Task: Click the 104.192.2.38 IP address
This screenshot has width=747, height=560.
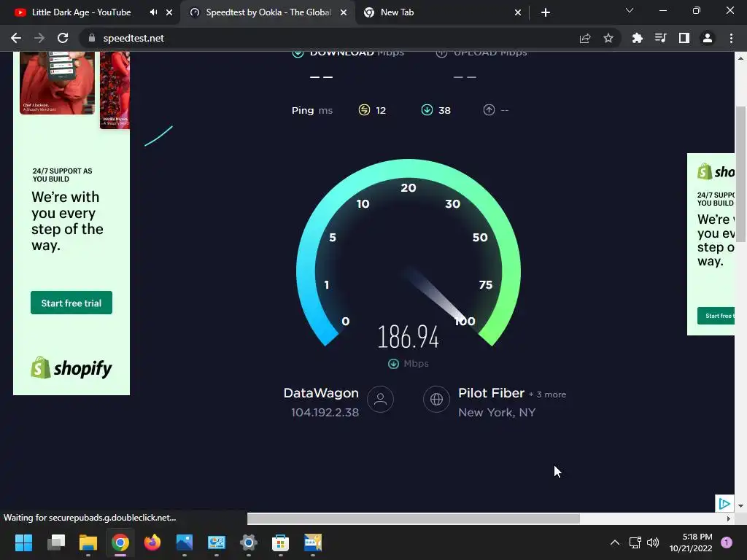Action: (x=325, y=413)
